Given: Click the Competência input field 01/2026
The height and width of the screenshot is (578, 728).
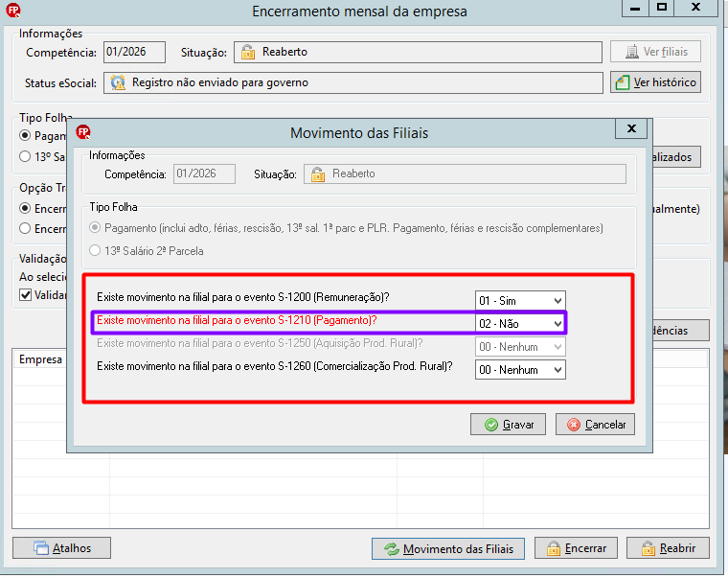Looking at the screenshot, I should click(134, 52).
